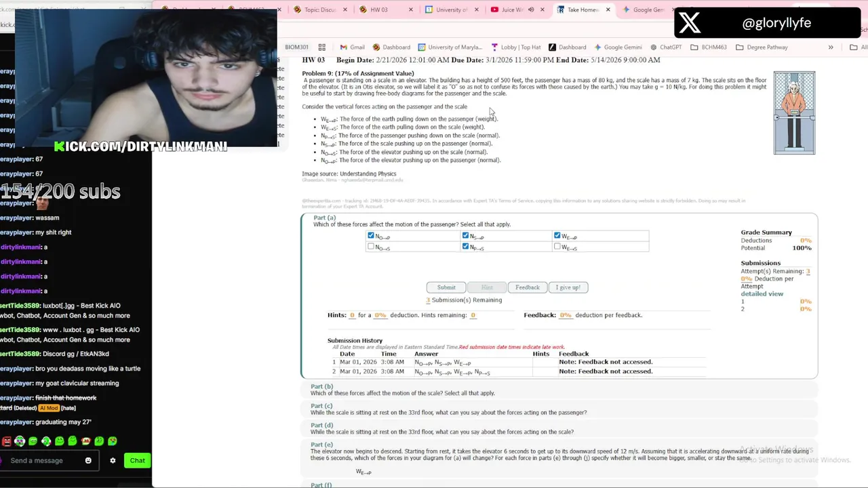Viewport: 868px width, 488px height.
Task: Close the HW 03 tab
Action: pos(412,9)
